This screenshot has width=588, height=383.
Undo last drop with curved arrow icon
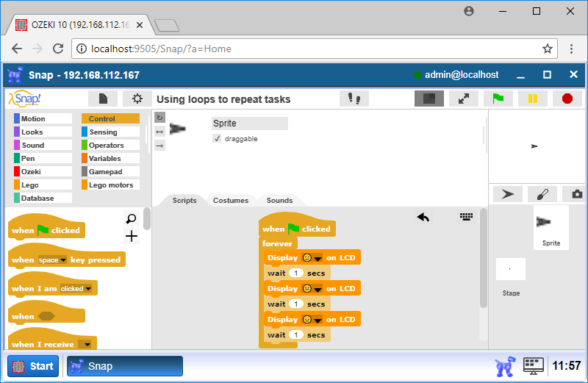click(x=423, y=217)
